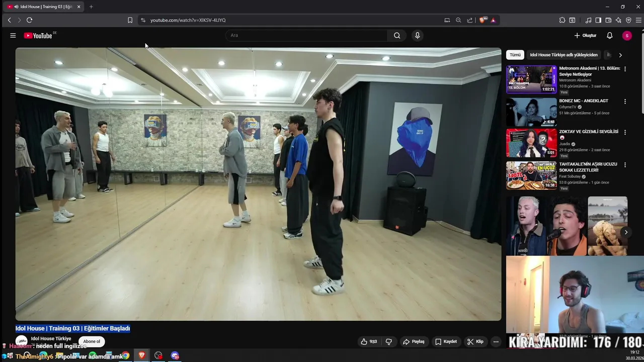Click the video title Idol House Training 03
The width and height of the screenshot is (644, 362).
click(73, 328)
